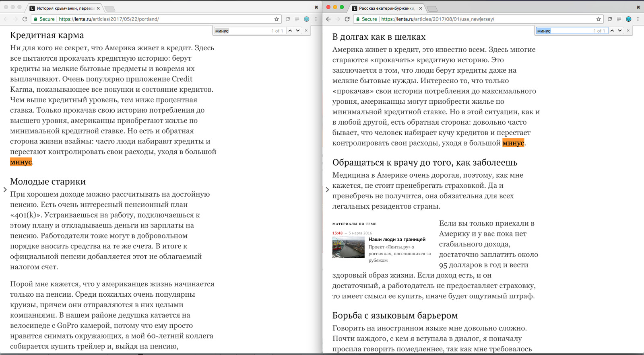This screenshot has width=644, height=355.
Task: Open Chrome three-dot menu in left window
Action: click(x=316, y=19)
